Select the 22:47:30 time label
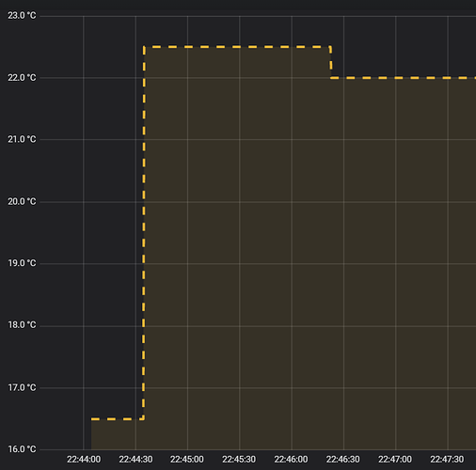 pos(447,460)
